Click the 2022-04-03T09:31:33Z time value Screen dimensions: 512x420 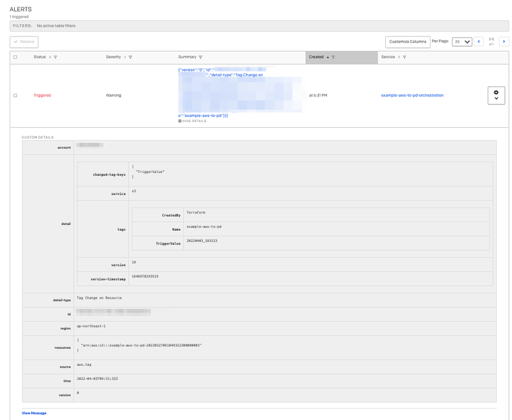(97, 378)
